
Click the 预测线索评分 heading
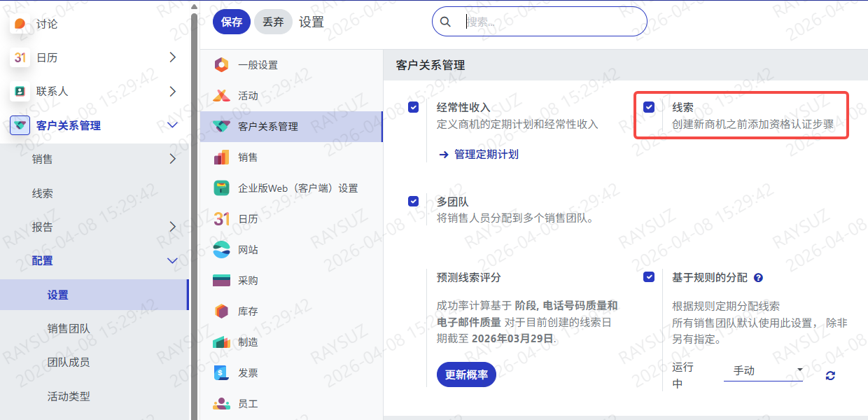click(469, 277)
